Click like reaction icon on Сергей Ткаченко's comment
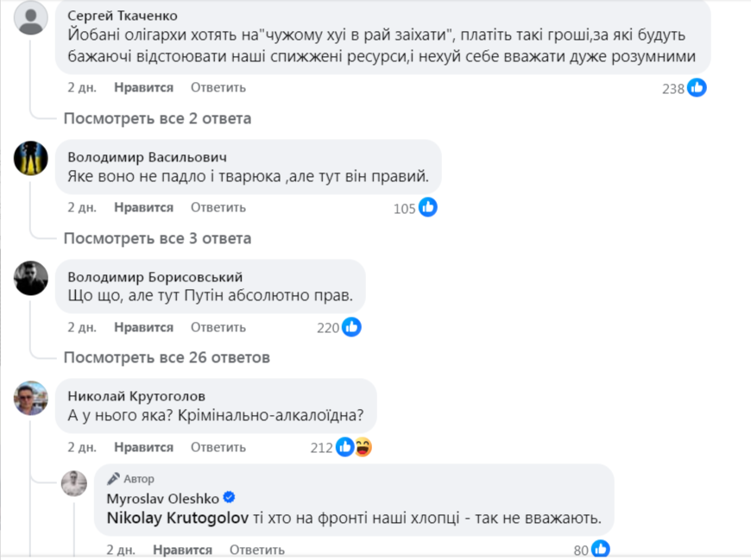The height and width of the screenshot is (560, 751). tap(697, 87)
